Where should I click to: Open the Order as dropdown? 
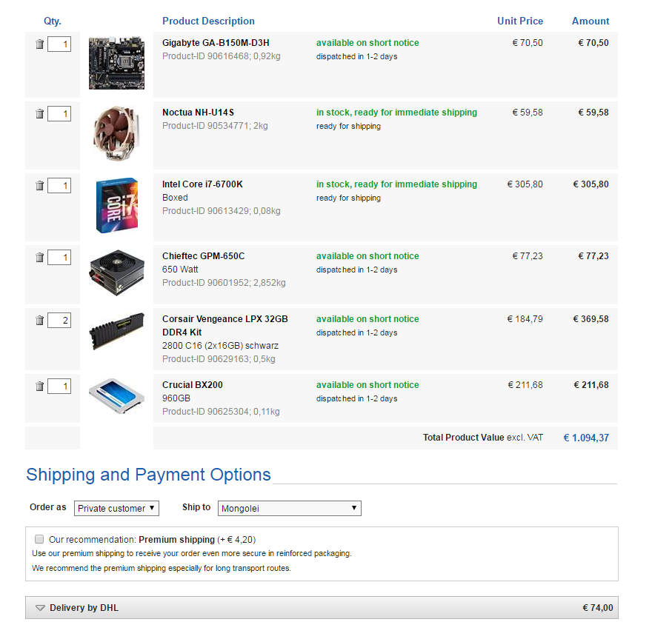coord(116,509)
